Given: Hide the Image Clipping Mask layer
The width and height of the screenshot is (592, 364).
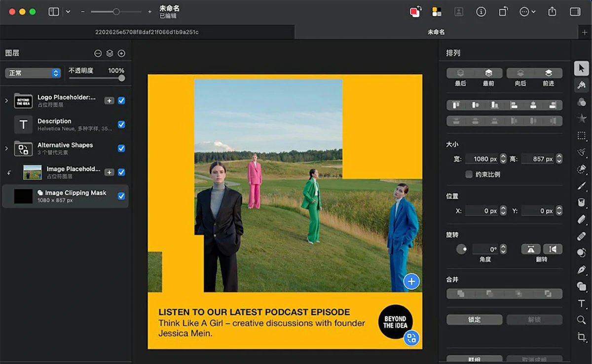Looking at the screenshot, I should tap(121, 196).
